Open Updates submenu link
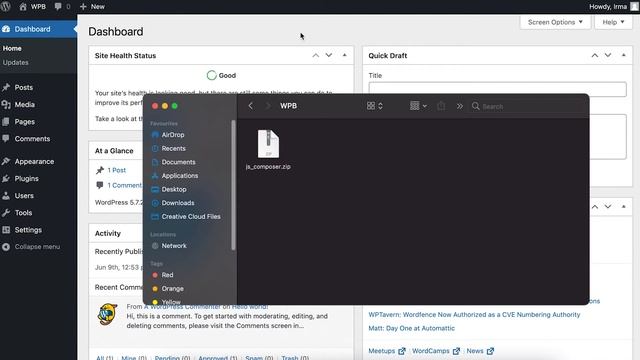This screenshot has height=360, width=640. [x=16, y=62]
